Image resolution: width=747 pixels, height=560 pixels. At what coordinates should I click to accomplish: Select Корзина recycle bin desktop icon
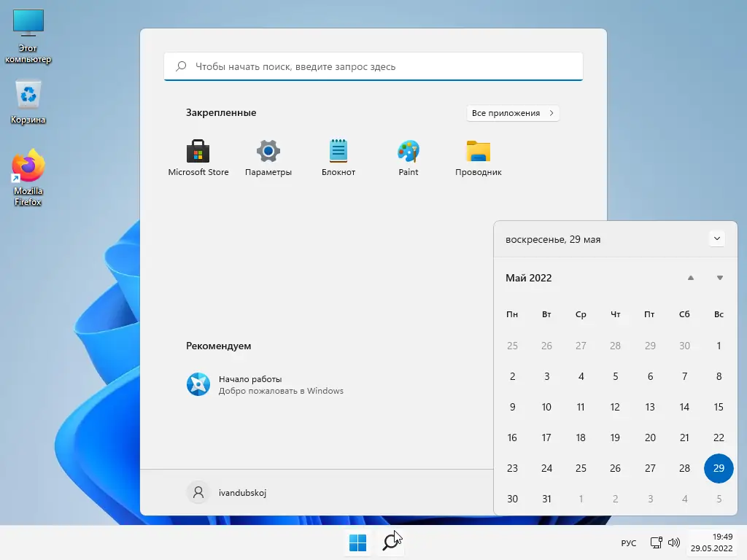tap(28, 102)
